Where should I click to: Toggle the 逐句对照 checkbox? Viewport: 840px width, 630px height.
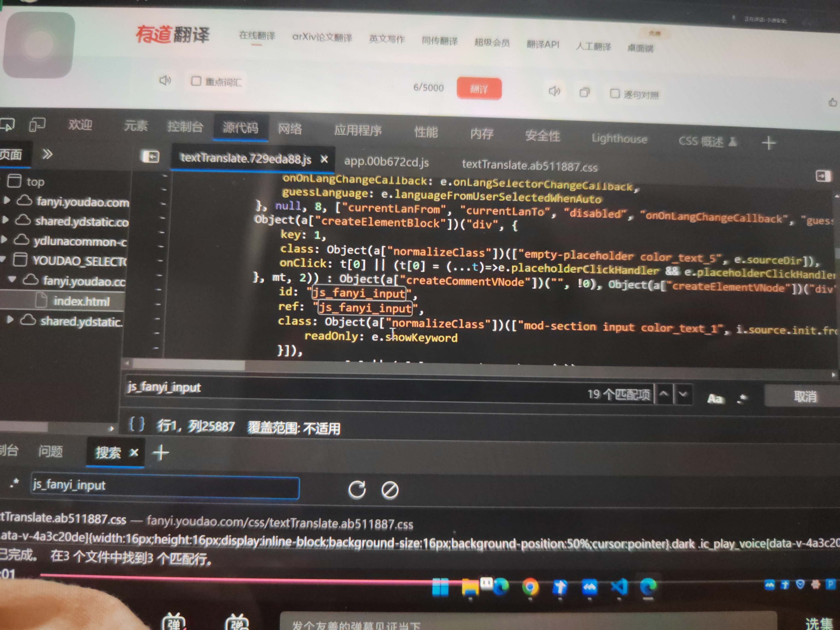(614, 93)
